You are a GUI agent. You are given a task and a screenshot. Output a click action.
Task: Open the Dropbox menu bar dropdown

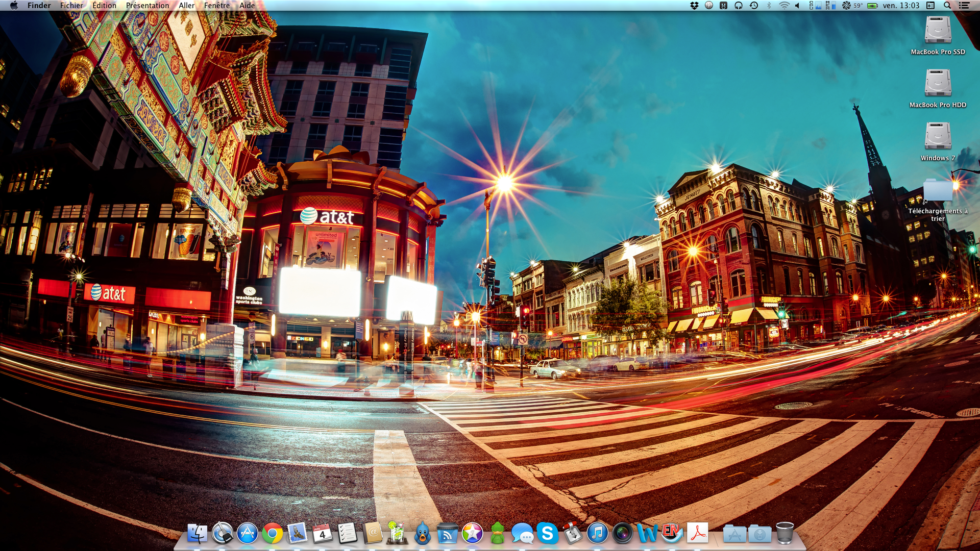694,6
